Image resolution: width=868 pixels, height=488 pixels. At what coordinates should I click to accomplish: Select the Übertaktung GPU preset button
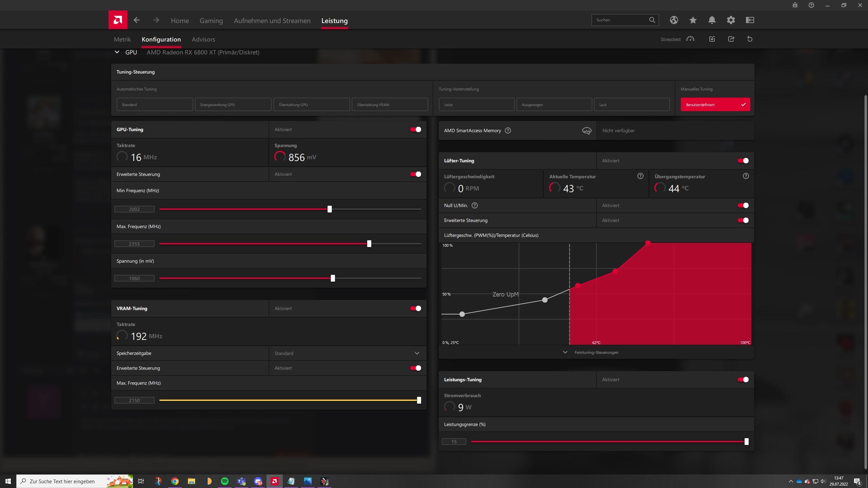coord(311,105)
